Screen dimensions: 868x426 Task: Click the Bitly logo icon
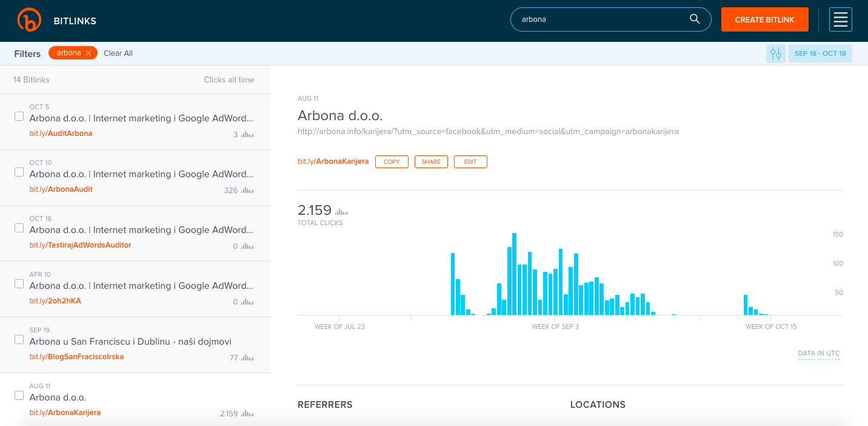tap(29, 20)
